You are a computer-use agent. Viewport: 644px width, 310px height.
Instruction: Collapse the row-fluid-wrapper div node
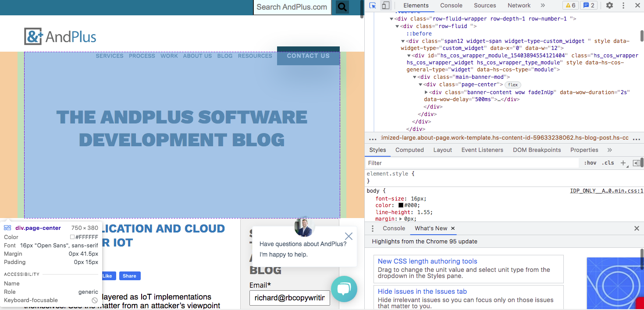point(391,18)
